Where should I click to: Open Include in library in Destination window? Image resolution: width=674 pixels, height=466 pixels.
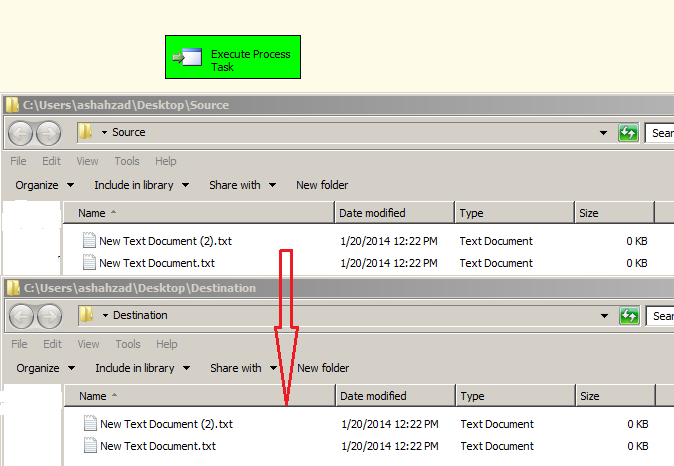(x=142, y=368)
